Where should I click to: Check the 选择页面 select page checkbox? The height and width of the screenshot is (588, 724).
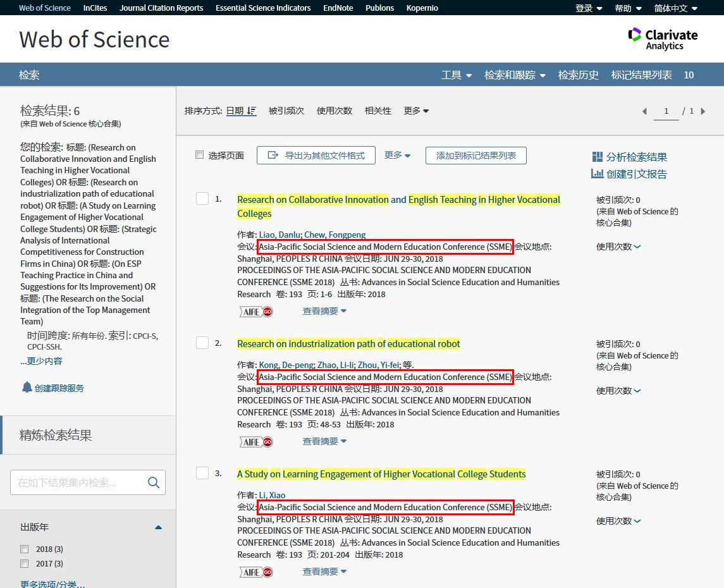pos(200,155)
